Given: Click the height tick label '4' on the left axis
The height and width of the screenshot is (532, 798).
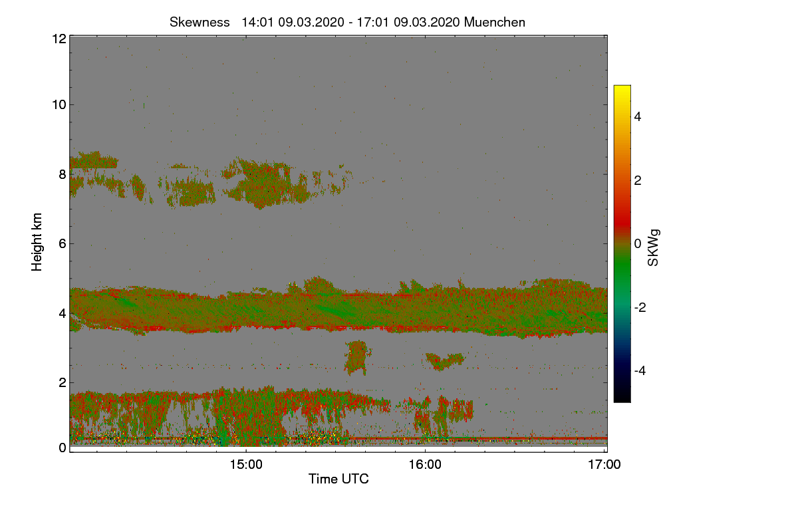Looking at the screenshot, I should coord(63,313).
